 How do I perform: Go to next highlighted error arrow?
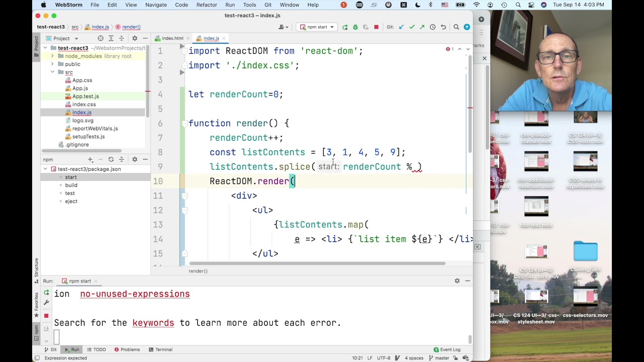coord(468,49)
